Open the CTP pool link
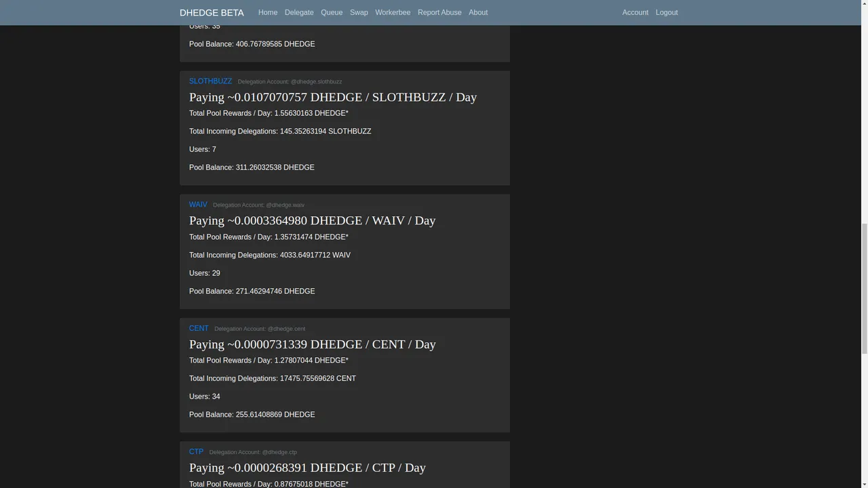Viewport: 868px width, 488px height. point(196,451)
